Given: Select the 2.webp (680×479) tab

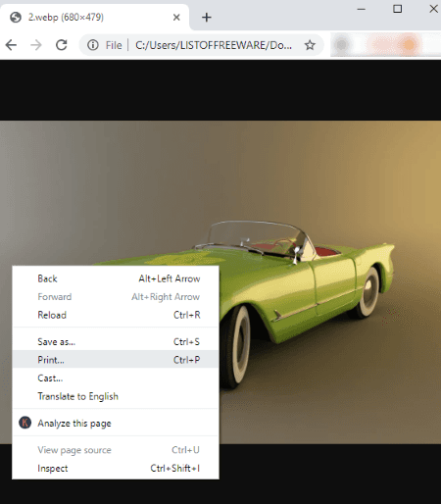Looking at the screenshot, I should click(x=94, y=17).
